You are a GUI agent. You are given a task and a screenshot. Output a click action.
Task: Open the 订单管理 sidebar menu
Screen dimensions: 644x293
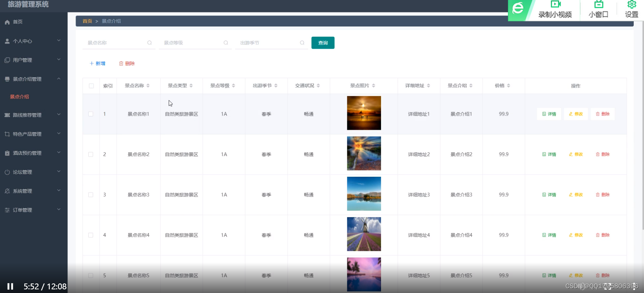click(34, 210)
